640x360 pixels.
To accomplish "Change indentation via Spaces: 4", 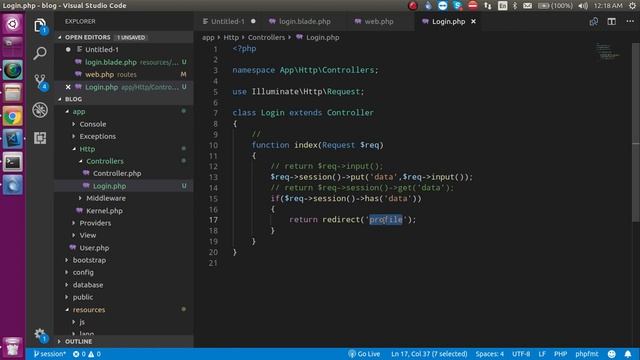I will (x=489, y=354).
